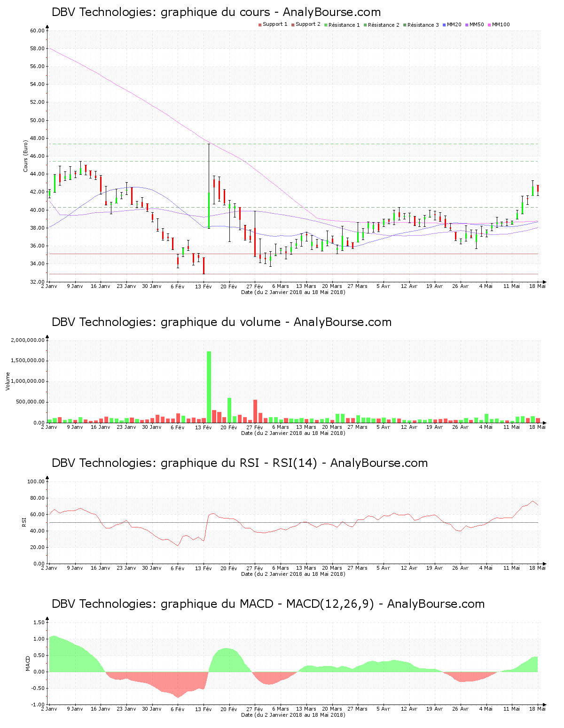Click '18 Mai' date tick on price chart
This screenshot has width=564, height=728.
[538, 286]
